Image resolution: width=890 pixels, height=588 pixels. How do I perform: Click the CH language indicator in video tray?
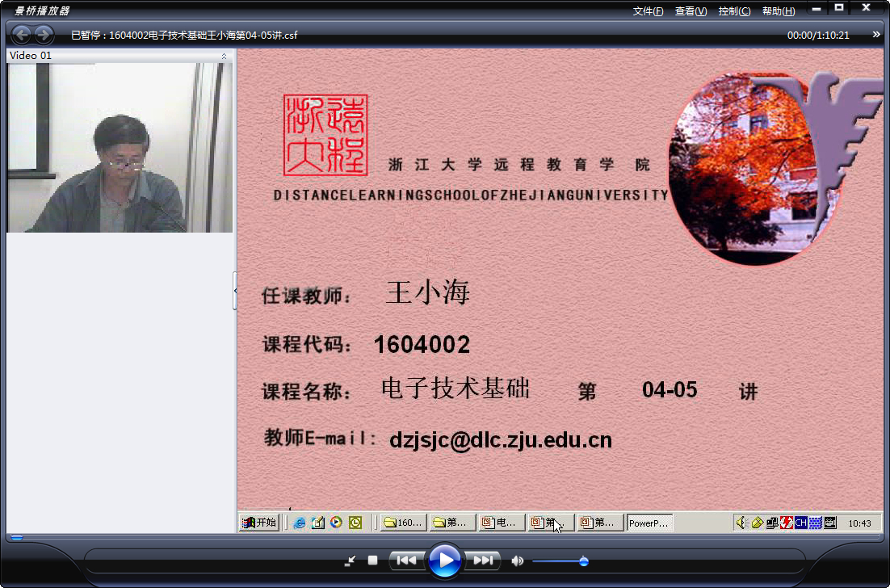tap(801, 523)
